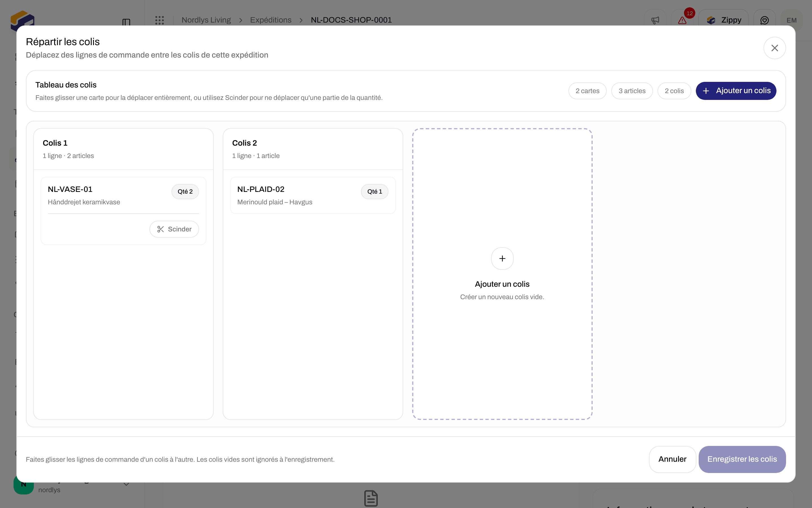Screen dimensions: 812x508
Task: Click the Qté 2 badge
Action: (185, 192)
